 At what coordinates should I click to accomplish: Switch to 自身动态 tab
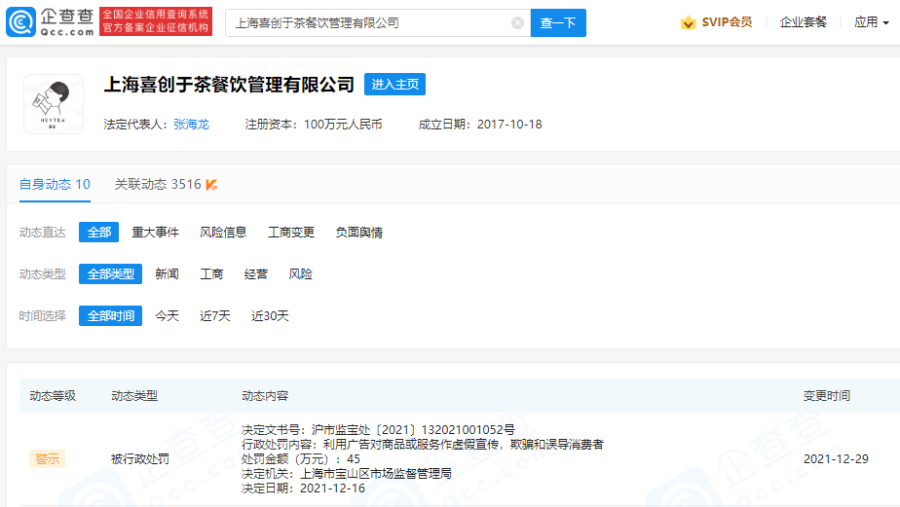click(55, 184)
